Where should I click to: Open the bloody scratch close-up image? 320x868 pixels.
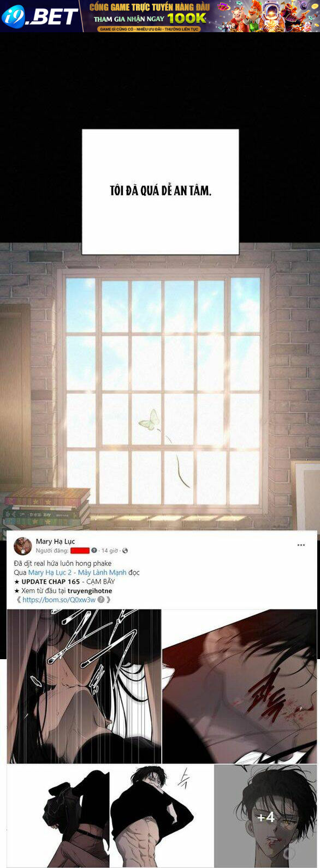[x=240, y=686]
